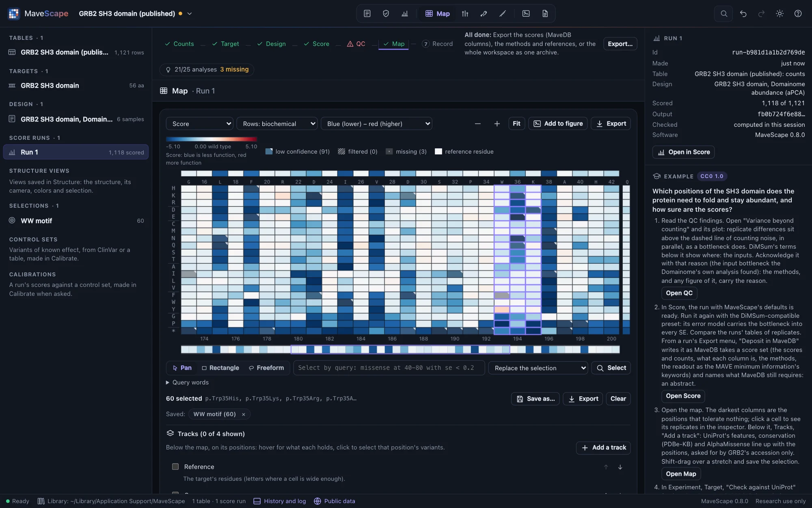
Task: Click the search magnifier icon at top right
Action: 724,14
